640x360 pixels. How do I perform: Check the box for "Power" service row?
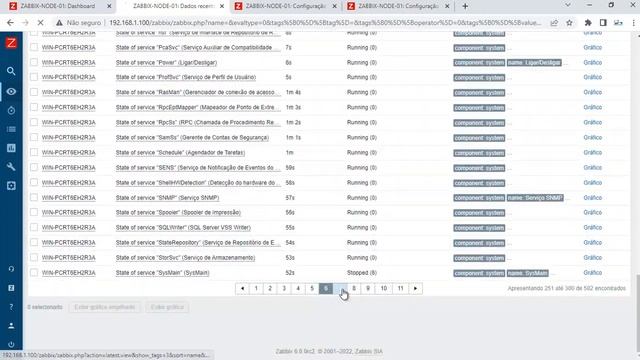point(34,62)
